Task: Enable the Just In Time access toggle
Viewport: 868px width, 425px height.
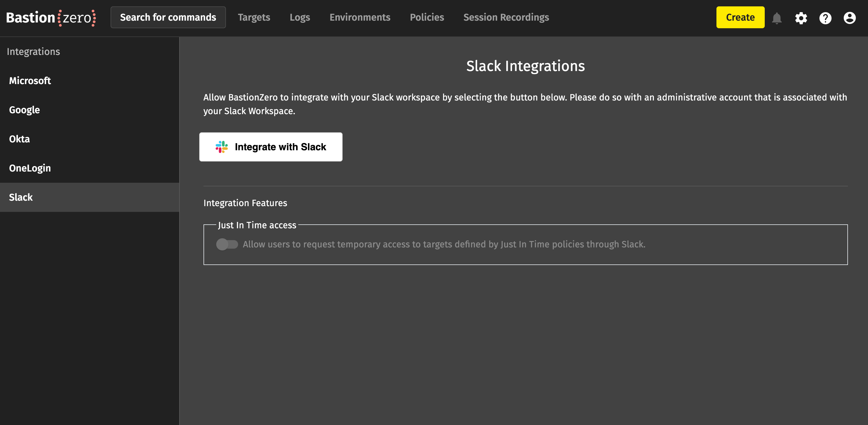Action: (x=227, y=244)
